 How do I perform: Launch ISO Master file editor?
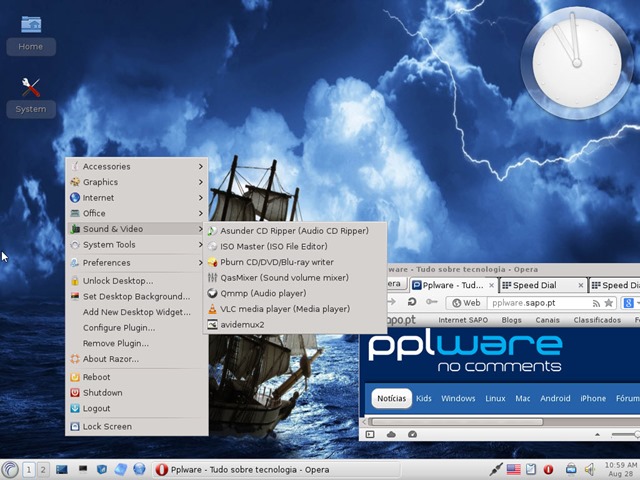tap(294, 247)
